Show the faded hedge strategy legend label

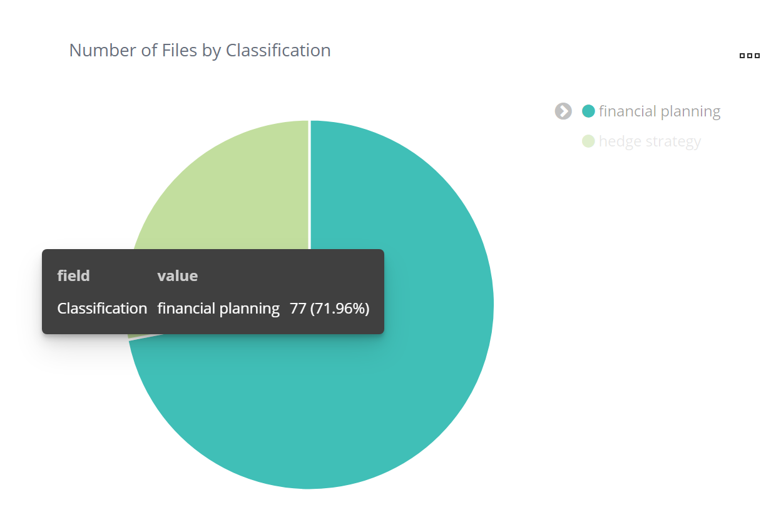point(649,141)
